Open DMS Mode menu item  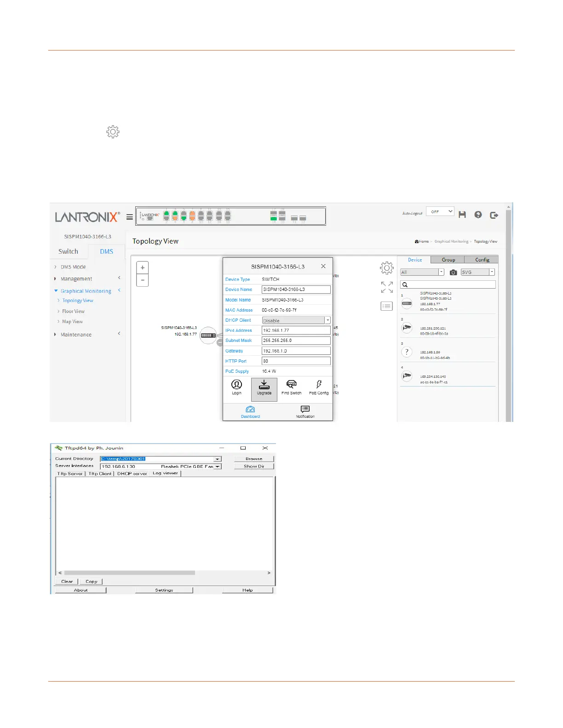(73, 267)
